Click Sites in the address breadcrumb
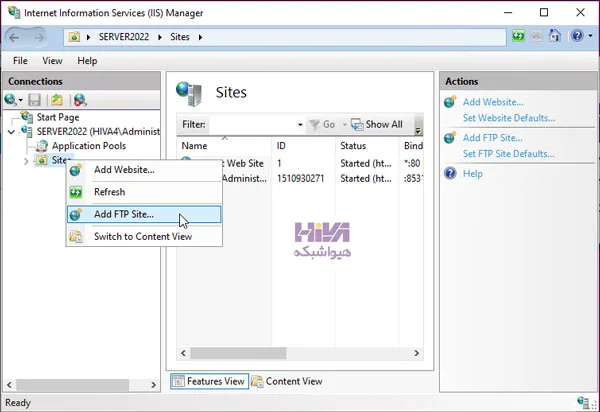The height and width of the screenshot is (412, 600). (180, 37)
